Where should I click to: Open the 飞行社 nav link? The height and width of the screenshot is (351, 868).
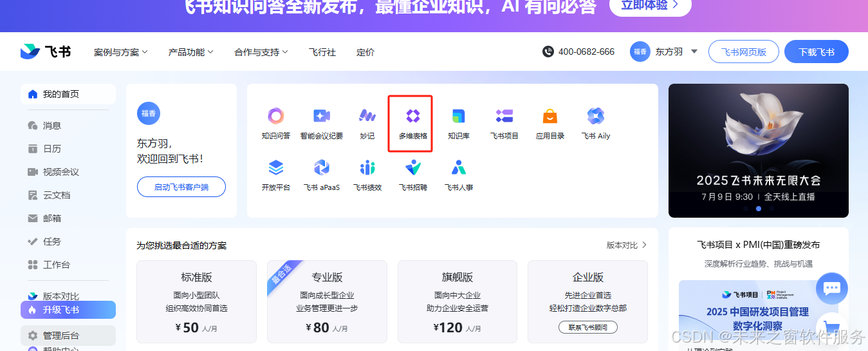(322, 52)
